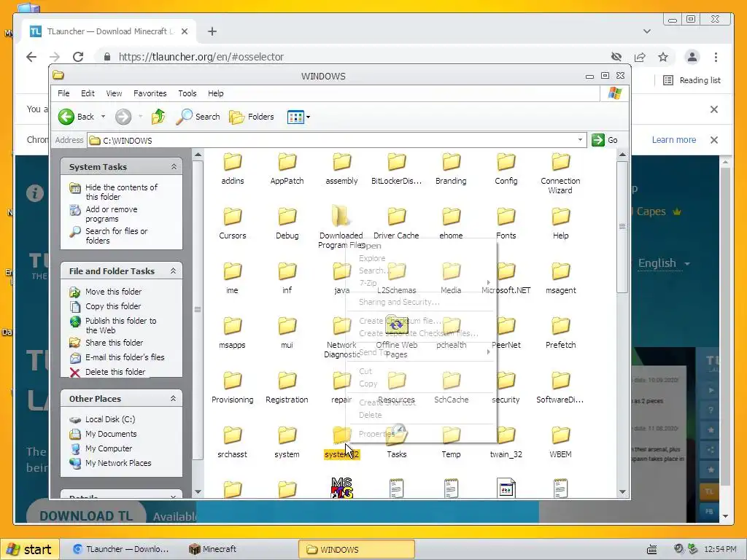Collapse the Other Places panel
Viewport: 747px width, 560px height.
pos(174,399)
